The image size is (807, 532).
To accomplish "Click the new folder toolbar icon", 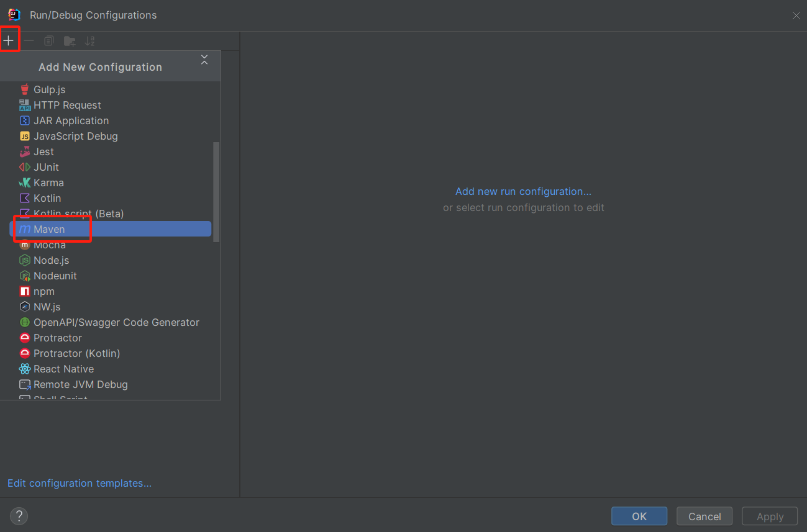I will point(70,41).
